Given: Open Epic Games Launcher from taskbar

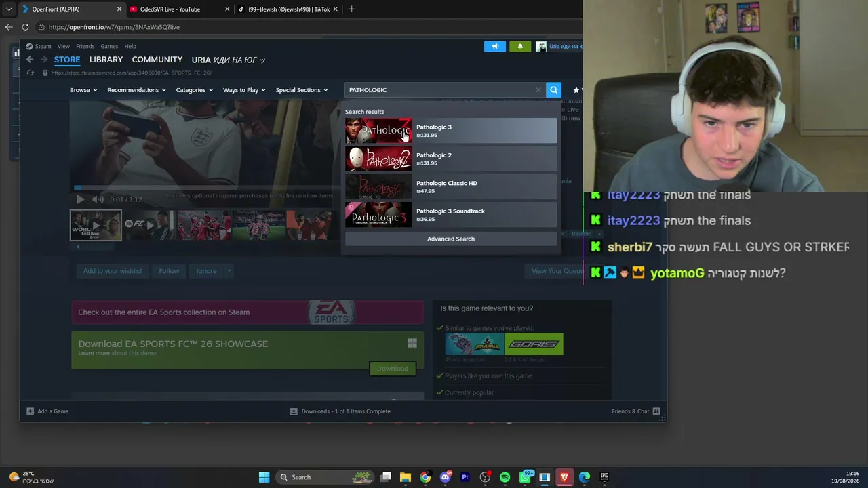Looking at the screenshot, I should click(x=604, y=477).
